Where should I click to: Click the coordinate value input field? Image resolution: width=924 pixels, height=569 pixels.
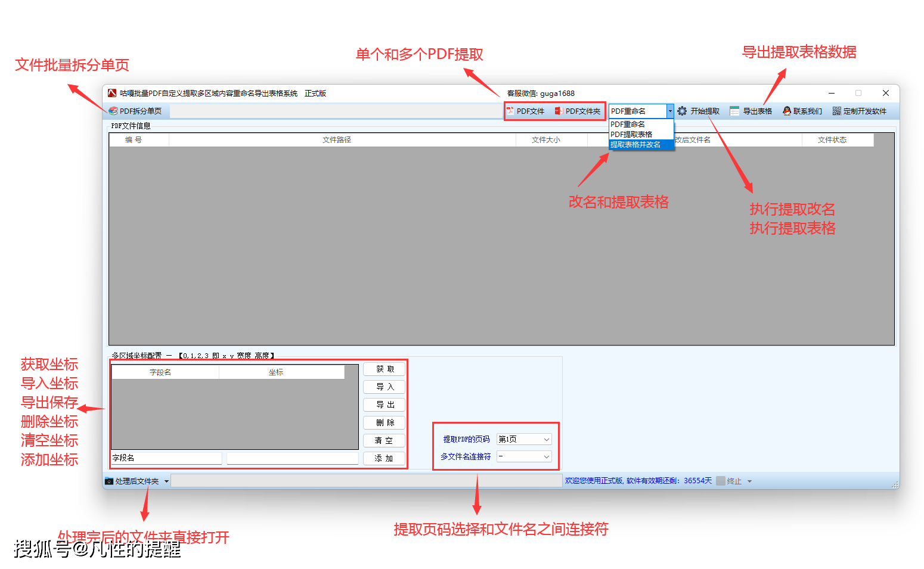(293, 458)
